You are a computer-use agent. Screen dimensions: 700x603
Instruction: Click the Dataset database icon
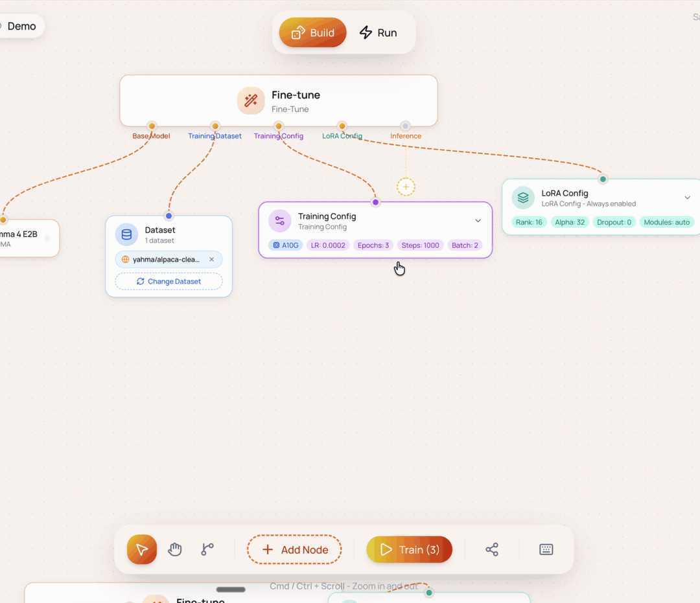click(x=127, y=234)
